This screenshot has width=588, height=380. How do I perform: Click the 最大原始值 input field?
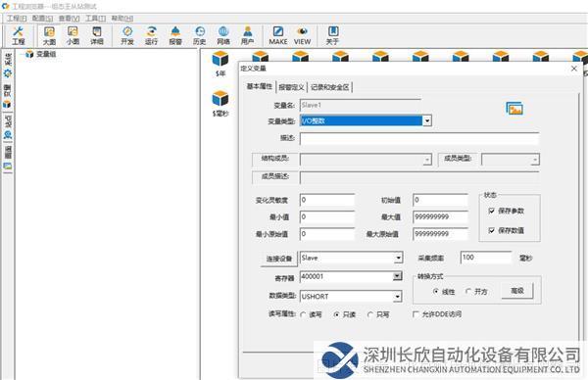441,234
